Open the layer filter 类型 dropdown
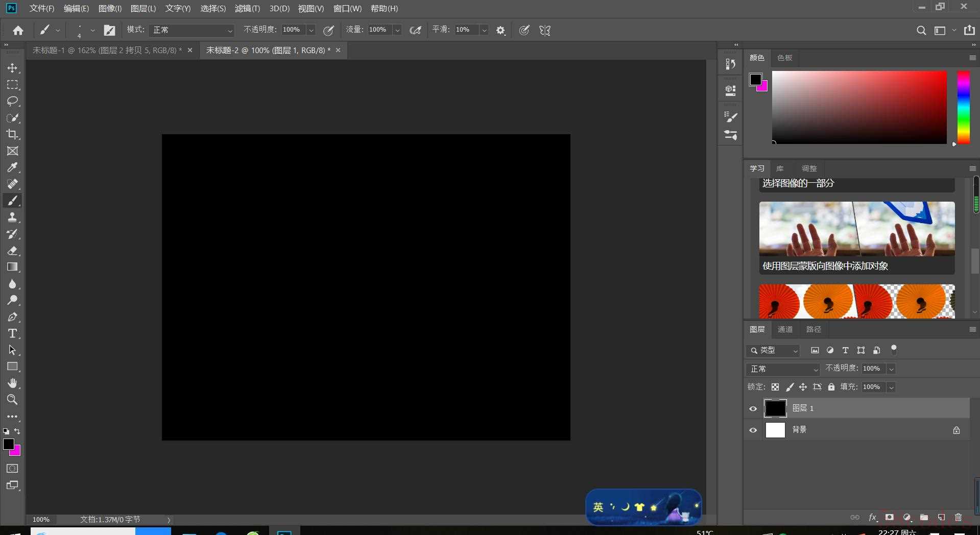The image size is (980, 535). click(x=773, y=350)
